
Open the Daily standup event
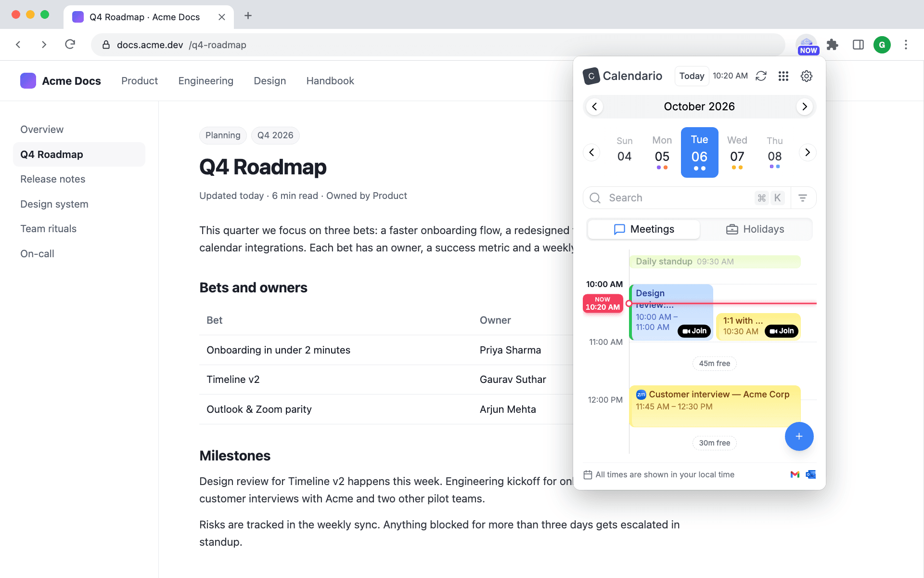click(715, 262)
